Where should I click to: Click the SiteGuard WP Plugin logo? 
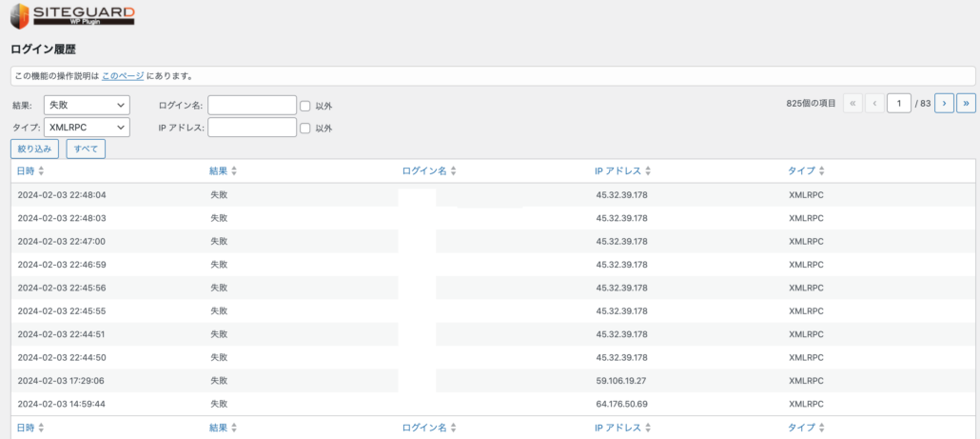point(72,15)
